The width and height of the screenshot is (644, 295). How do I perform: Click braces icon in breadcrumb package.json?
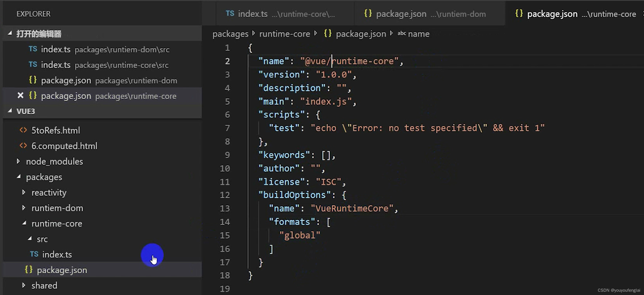click(327, 34)
